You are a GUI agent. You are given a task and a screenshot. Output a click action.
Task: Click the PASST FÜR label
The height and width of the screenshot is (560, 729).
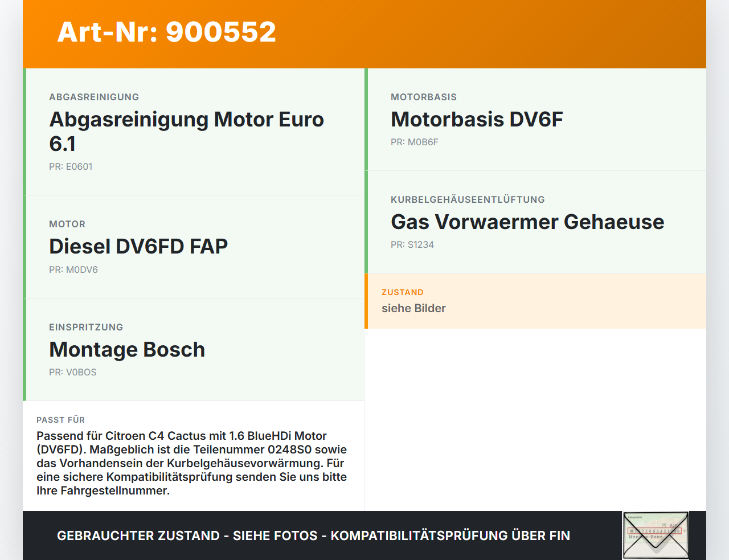60,420
